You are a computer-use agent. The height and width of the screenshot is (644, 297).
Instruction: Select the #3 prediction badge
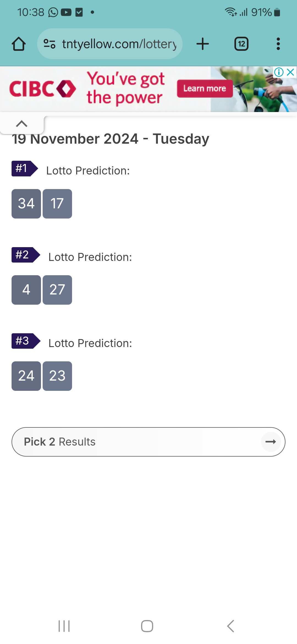coord(26,341)
